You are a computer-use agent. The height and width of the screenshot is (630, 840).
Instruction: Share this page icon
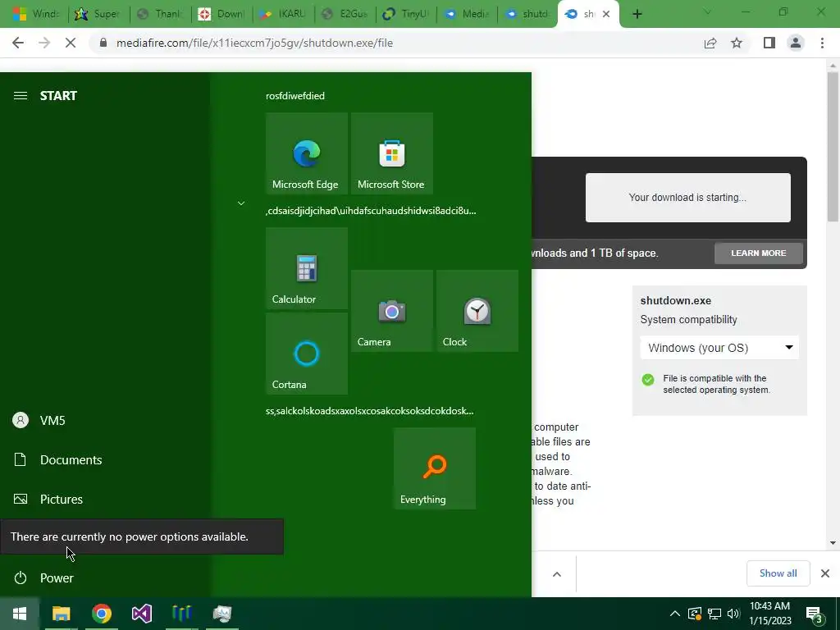710,43
